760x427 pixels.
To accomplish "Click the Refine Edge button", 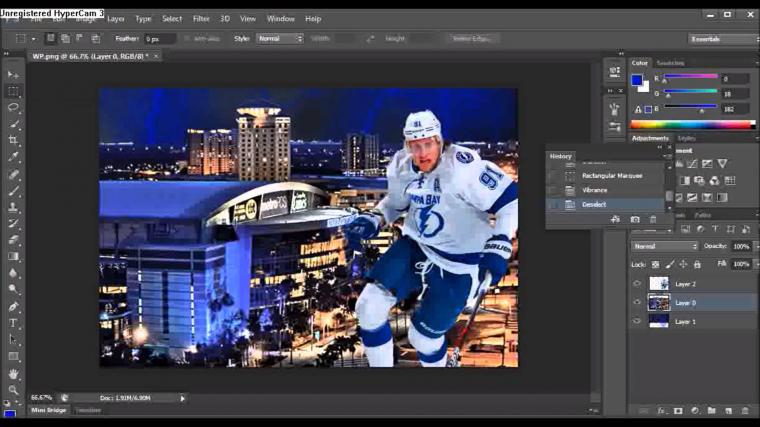I will (x=472, y=38).
